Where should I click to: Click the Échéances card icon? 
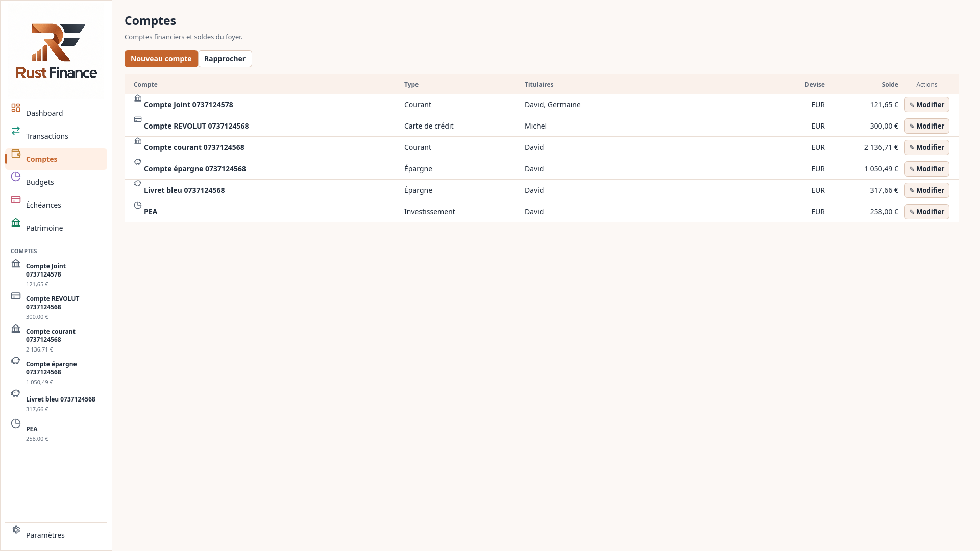tap(16, 199)
